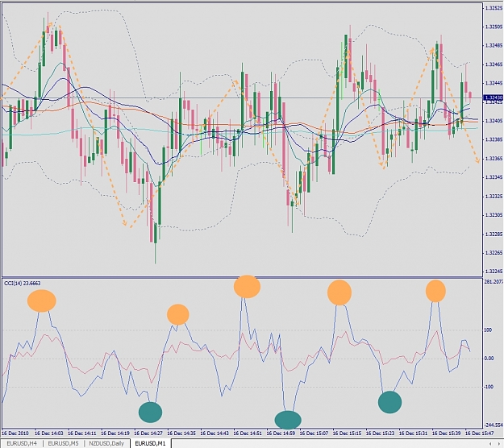Click the CCI 0.00 level label
Screen dimensions: 504x448
click(x=489, y=359)
